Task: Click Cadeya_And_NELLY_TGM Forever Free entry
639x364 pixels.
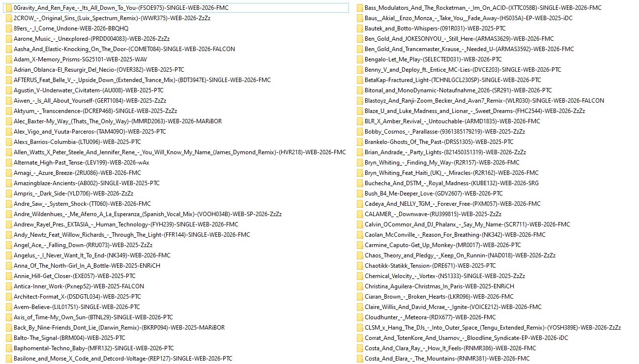Action: pos(453,204)
